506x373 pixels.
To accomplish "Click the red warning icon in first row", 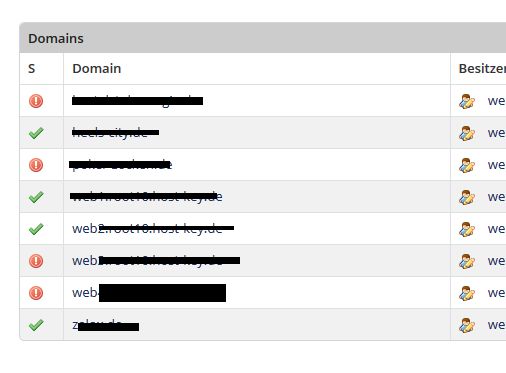I will (x=36, y=101).
